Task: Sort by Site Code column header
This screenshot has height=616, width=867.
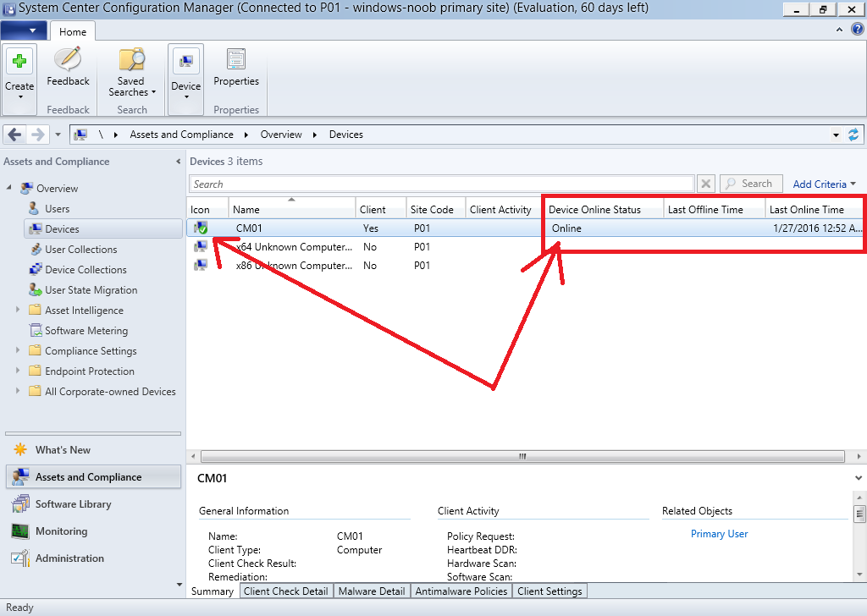Action: (436, 209)
